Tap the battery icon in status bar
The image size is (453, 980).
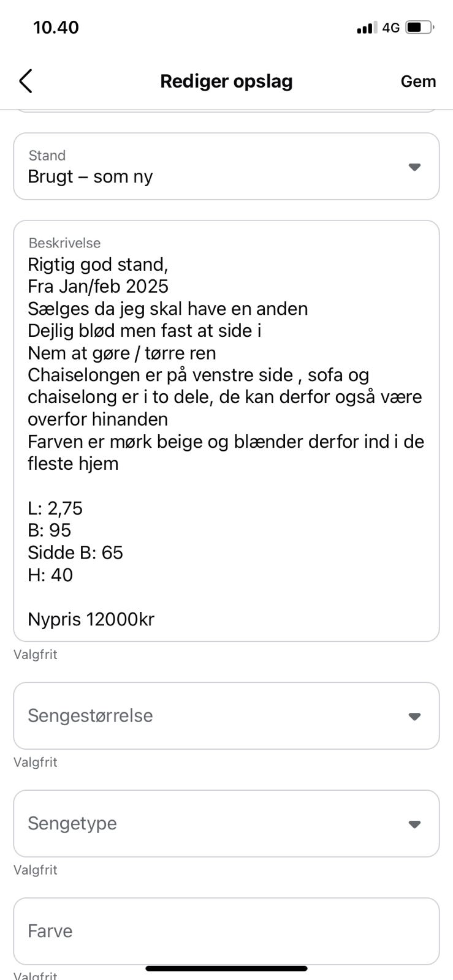coord(420,28)
